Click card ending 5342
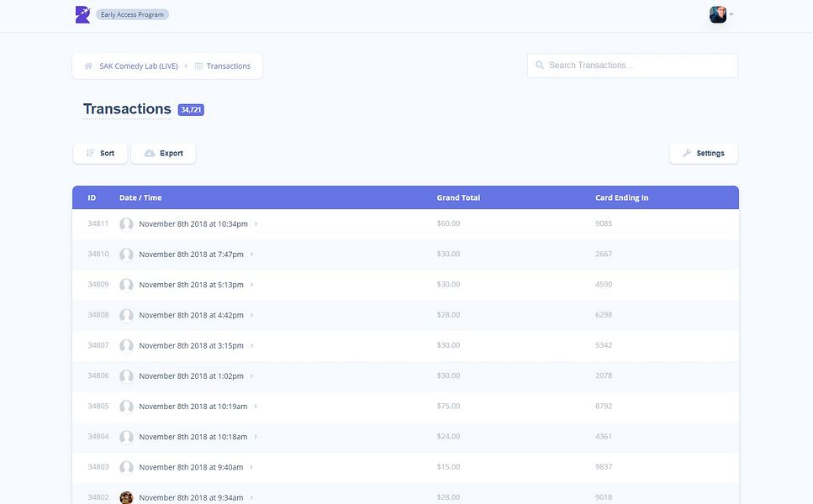This screenshot has height=504, width=813. click(604, 345)
